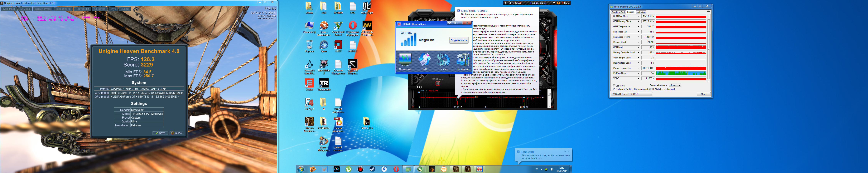Click Подключить in HUAWEI Modem Nano

tap(459, 40)
